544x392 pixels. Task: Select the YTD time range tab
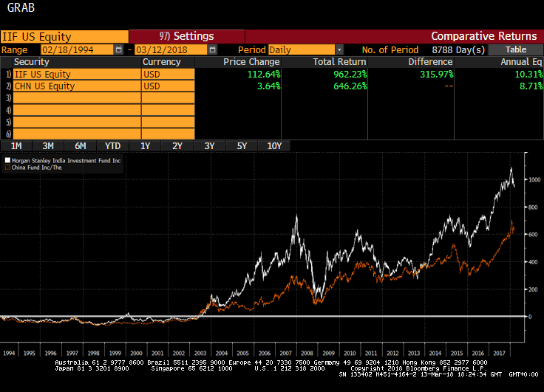tap(112, 146)
